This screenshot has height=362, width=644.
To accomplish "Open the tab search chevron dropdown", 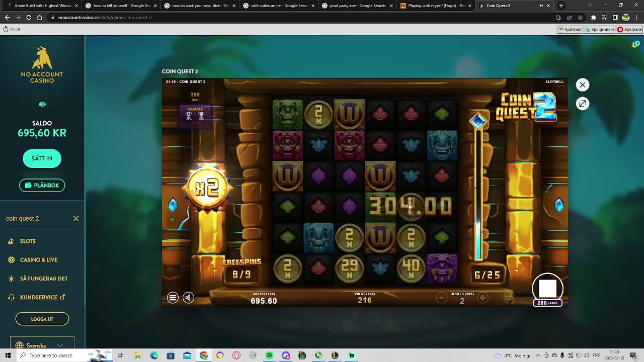I will 590,6.
